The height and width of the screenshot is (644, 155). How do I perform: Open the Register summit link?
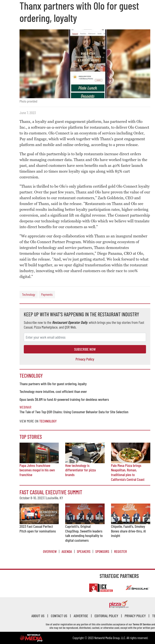point(120,552)
